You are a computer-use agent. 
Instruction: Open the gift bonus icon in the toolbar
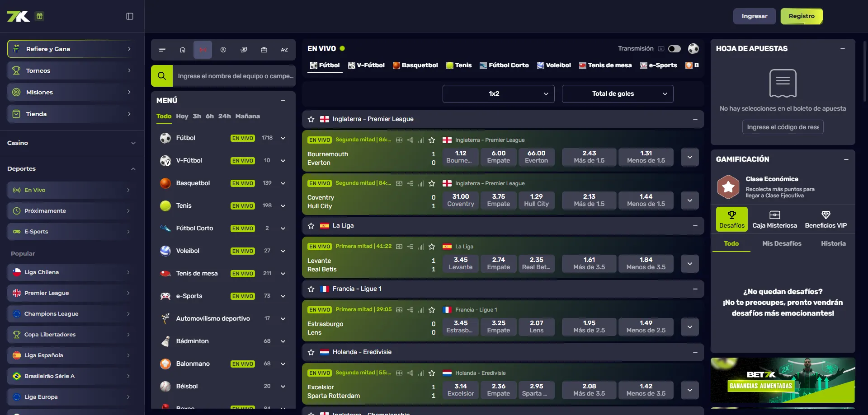[x=264, y=50]
